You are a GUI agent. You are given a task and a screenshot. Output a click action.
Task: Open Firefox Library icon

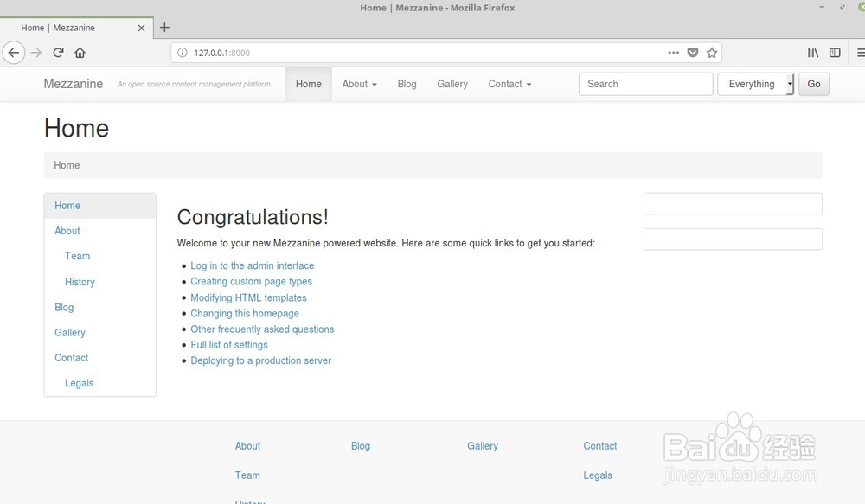pyautogui.click(x=813, y=53)
